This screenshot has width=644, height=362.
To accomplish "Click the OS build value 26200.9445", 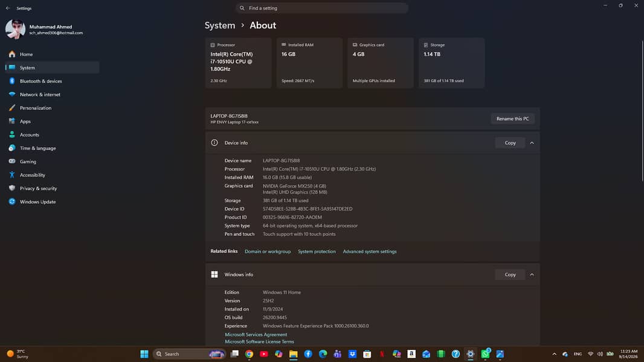I will point(275,317).
